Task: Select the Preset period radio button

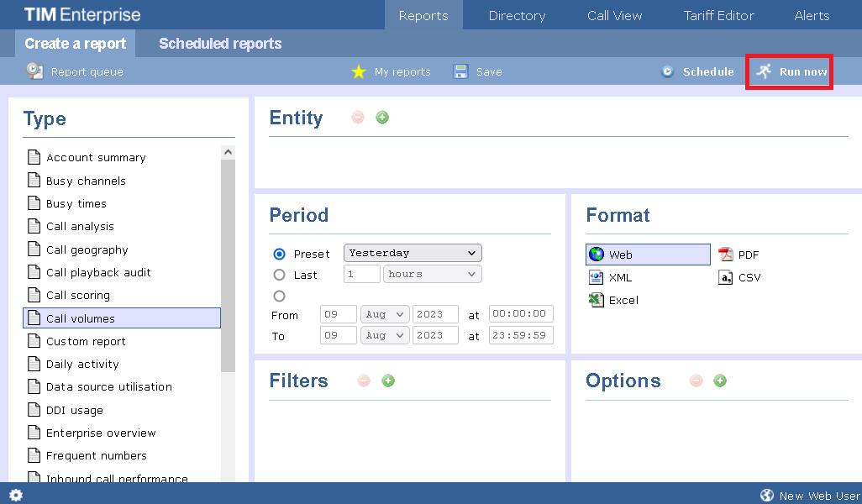Action: 280,254
